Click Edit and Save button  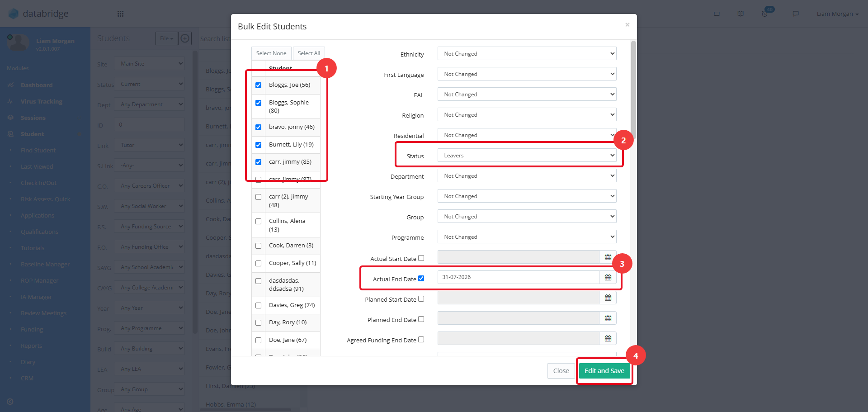click(604, 371)
